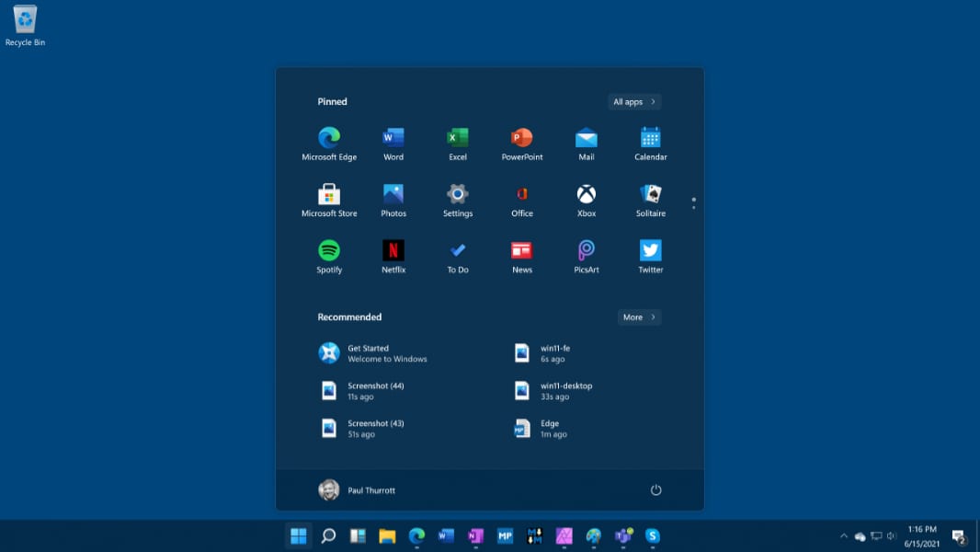The image size is (980, 552).
Task: Show hidden icons in the system tray
Action: point(844,535)
